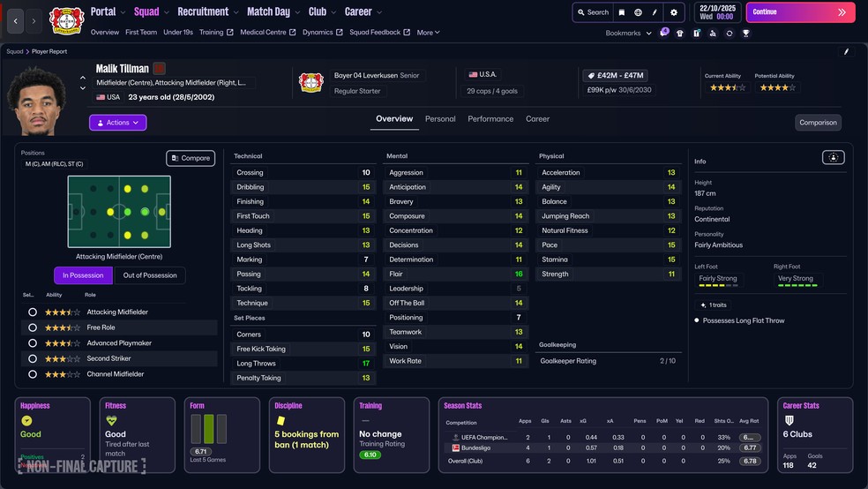
Task: Click the Bayer Leverkusen crest in the top bar
Action: (x=66, y=20)
